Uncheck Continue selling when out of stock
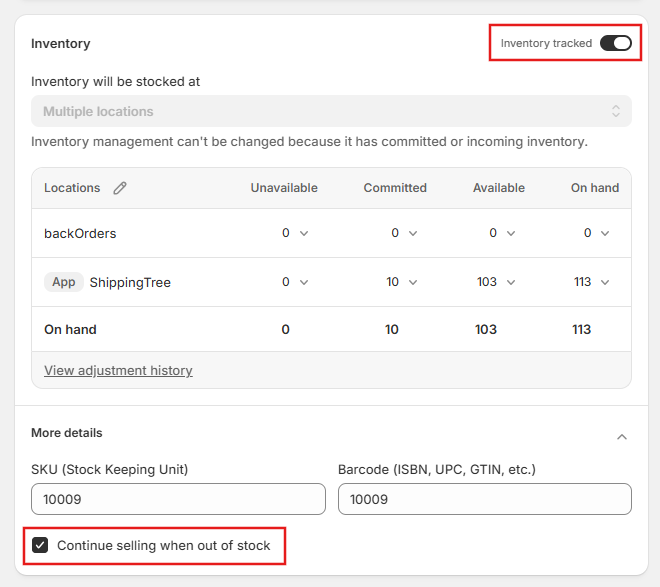Image resolution: width=660 pixels, height=587 pixels. click(x=40, y=546)
